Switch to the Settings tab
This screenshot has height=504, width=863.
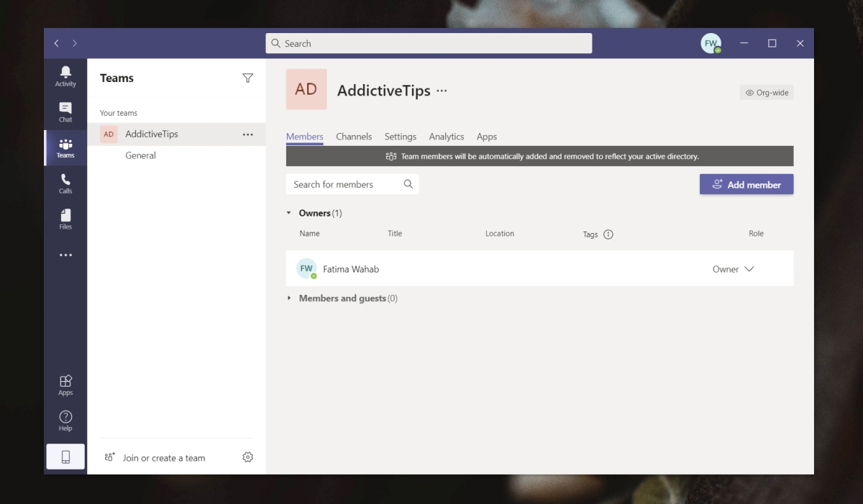coord(401,137)
